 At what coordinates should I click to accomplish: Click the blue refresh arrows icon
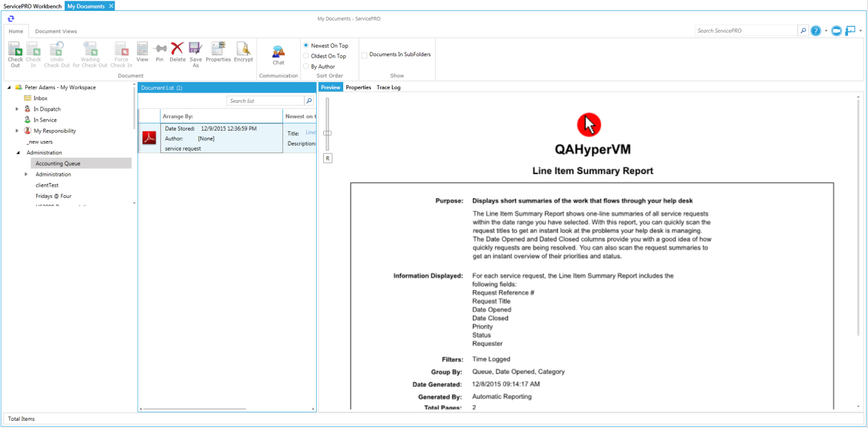coord(11,19)
